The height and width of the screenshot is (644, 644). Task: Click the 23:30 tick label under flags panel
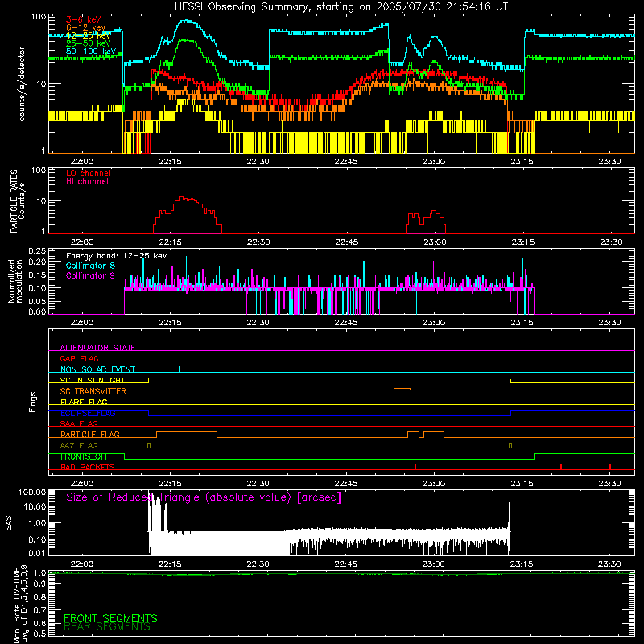tap(610, 484)
